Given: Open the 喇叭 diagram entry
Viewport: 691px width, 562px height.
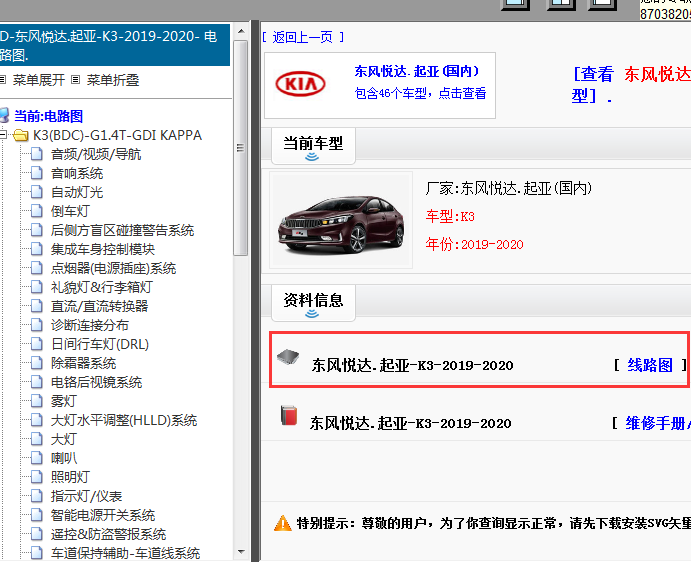Looking at the screenshot, I should (64, 458).
